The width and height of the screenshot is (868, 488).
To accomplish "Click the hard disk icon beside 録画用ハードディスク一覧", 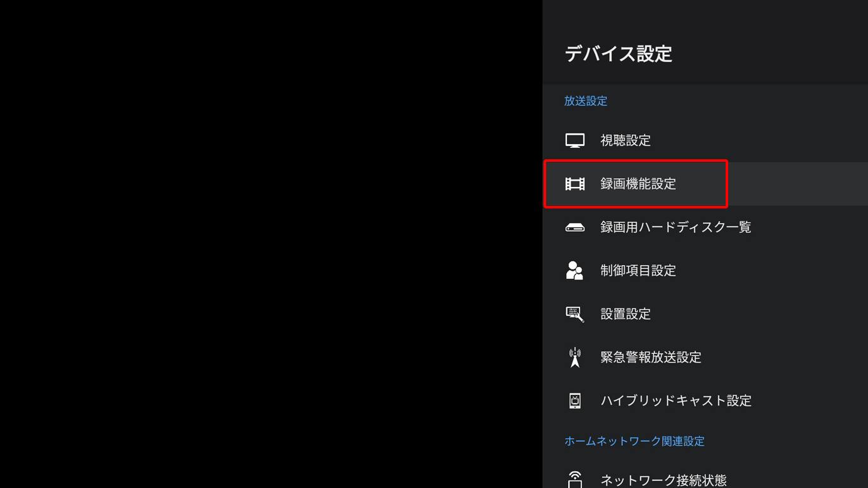I will [574, 227].
